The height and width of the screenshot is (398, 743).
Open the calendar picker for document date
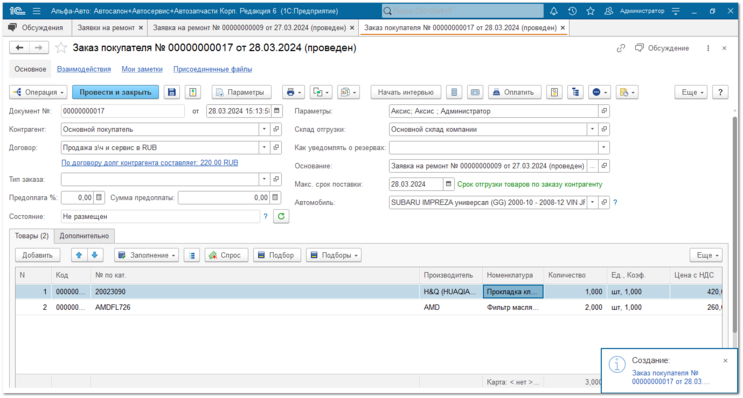click(x=277, y=111)
